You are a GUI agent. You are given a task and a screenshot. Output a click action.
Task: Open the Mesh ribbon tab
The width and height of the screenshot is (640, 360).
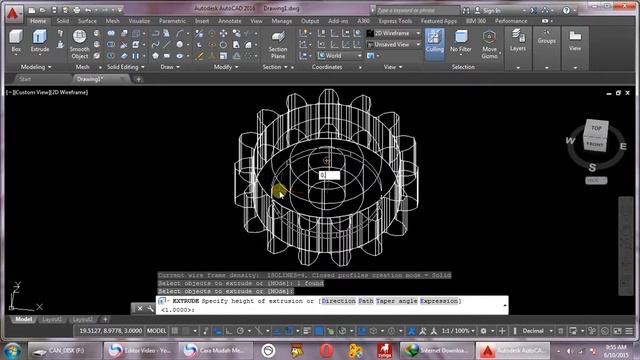pos(112,21)
